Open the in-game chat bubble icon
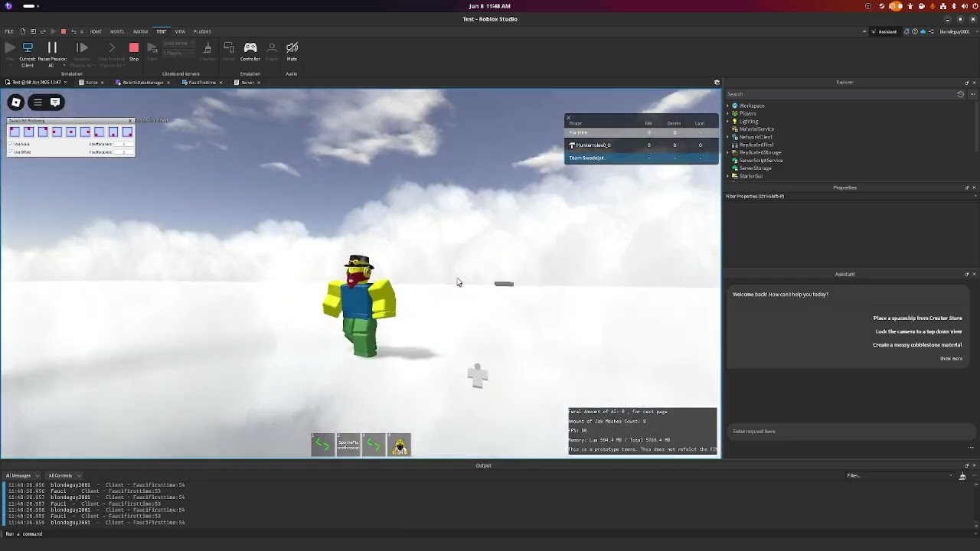 click(55, 102)
